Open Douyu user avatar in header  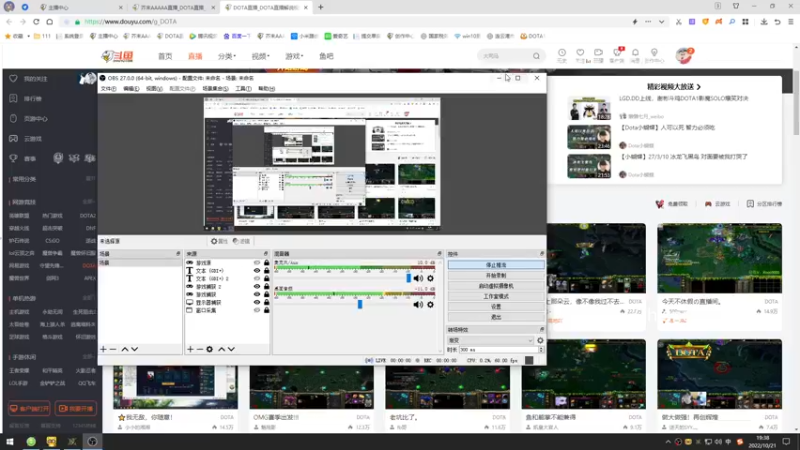[x=683, y=56]
